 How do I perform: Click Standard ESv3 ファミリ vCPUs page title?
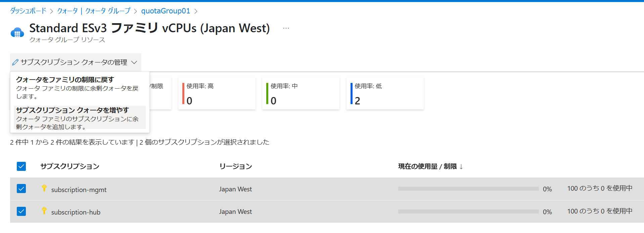[x=149, y=28]
